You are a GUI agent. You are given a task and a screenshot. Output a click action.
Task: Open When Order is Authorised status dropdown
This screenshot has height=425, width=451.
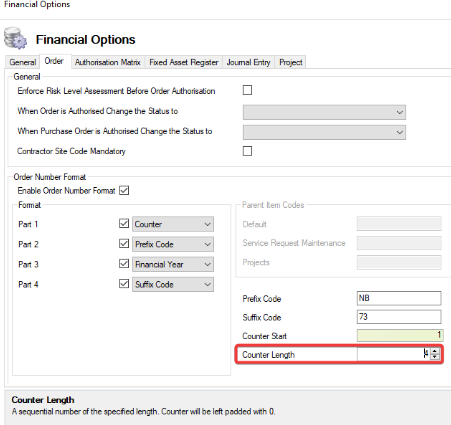[x=324, y=112]
